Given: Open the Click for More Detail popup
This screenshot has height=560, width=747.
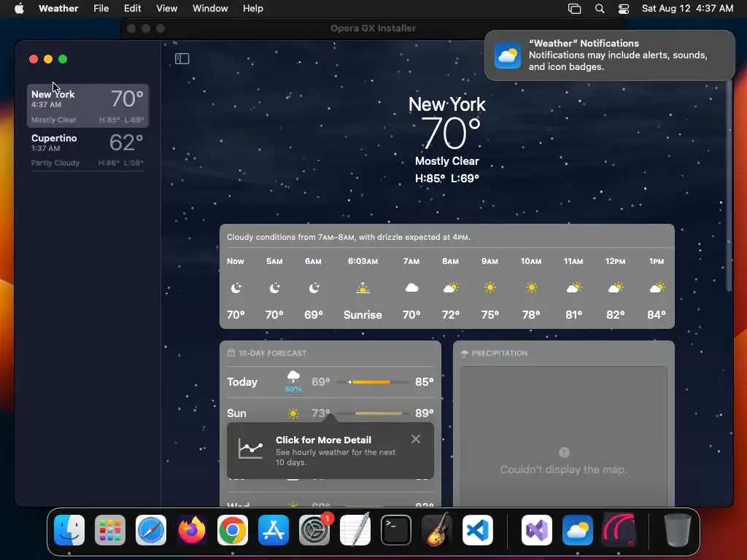Looking at the screenshot, I should click(330, 451).
